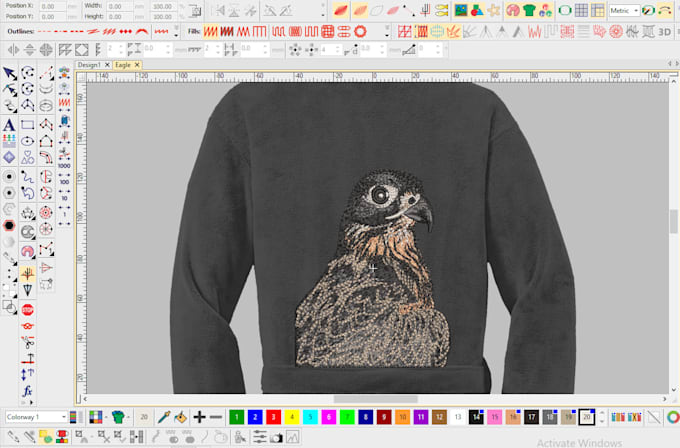This screenshot has height=448, width=680.
Task: Expand the color palette scroll arrows
Action: (602, 417)
